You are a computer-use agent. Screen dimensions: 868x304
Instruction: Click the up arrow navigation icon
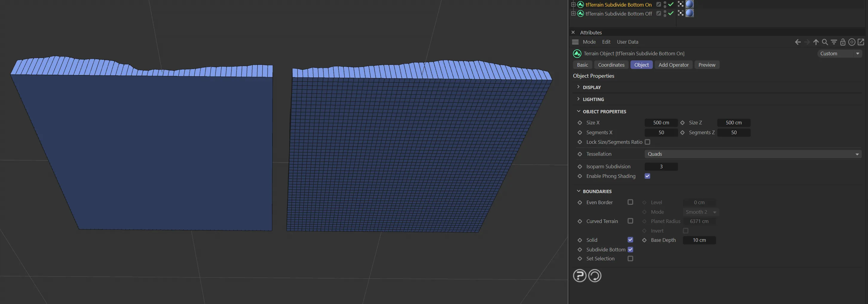tap(816, 42)
